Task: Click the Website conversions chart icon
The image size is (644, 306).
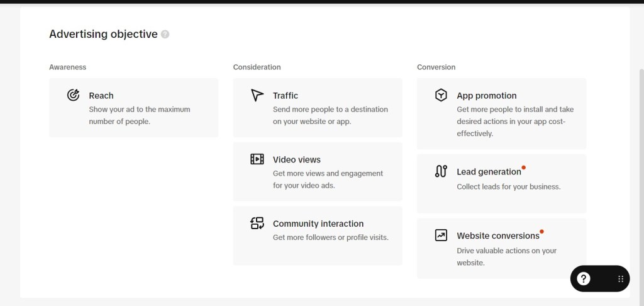Action: click(x=441, y=235)
